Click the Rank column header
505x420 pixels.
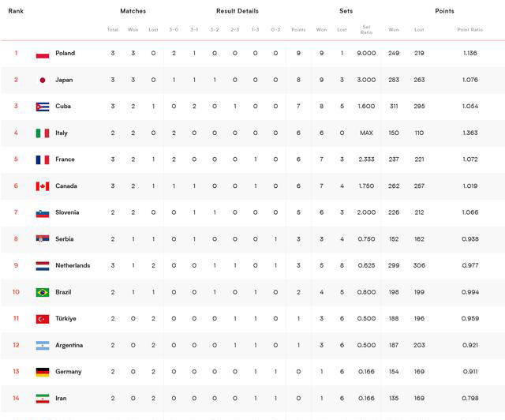pyautogui.click(x=16, y=11)
